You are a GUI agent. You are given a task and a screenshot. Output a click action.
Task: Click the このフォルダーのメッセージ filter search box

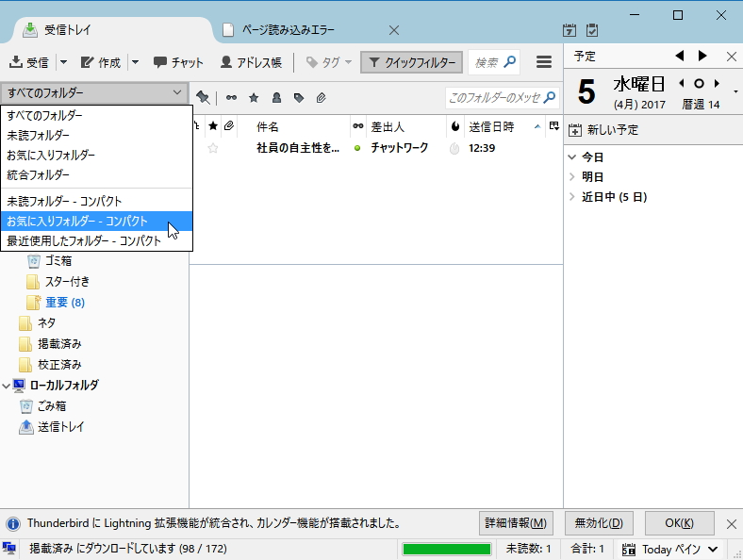pyautogui.click(x=502, y=98)
